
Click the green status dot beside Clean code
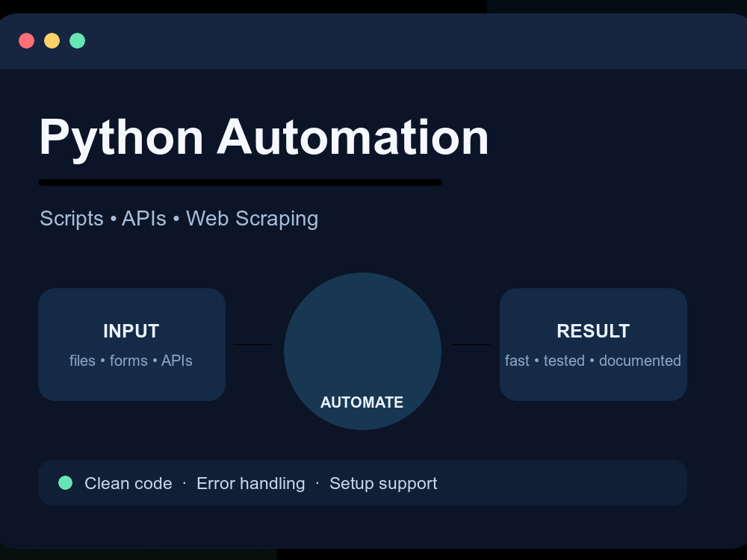pyautogui.click(x=65, y=483)
